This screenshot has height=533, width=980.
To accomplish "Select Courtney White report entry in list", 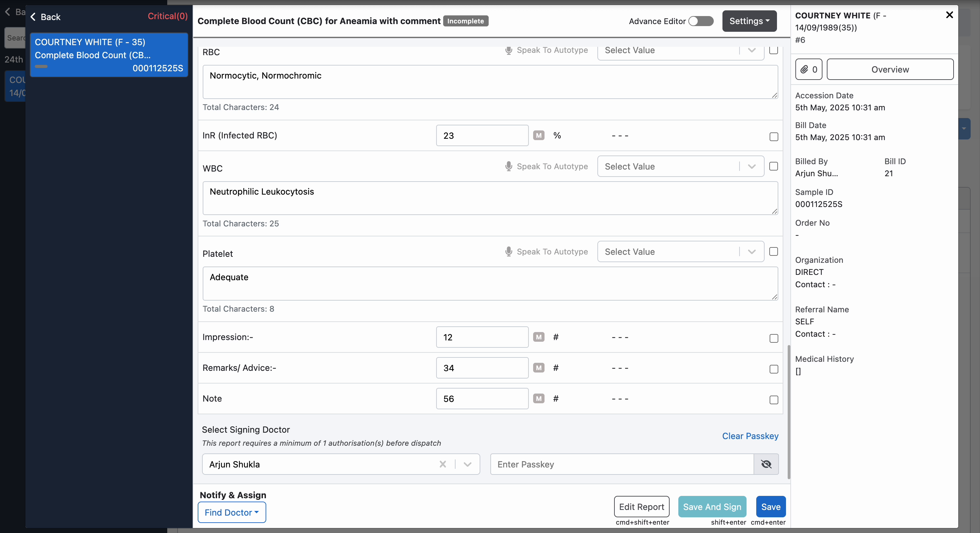I will click(109, 55).
